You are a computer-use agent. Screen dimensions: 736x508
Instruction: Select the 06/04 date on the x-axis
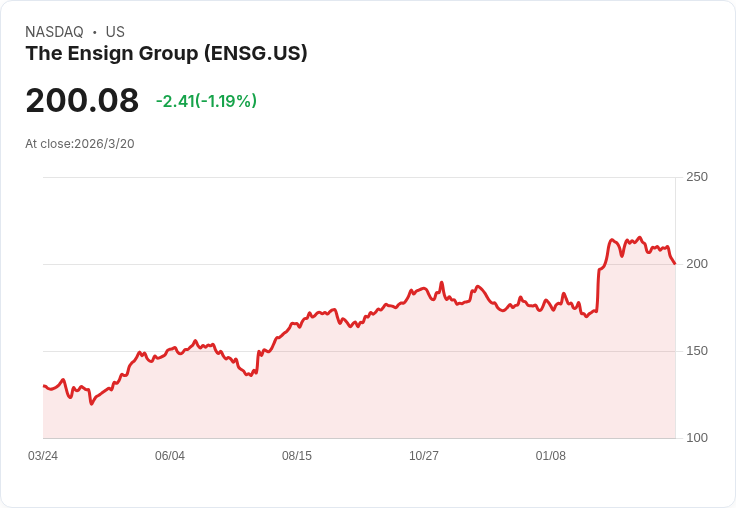170,456
